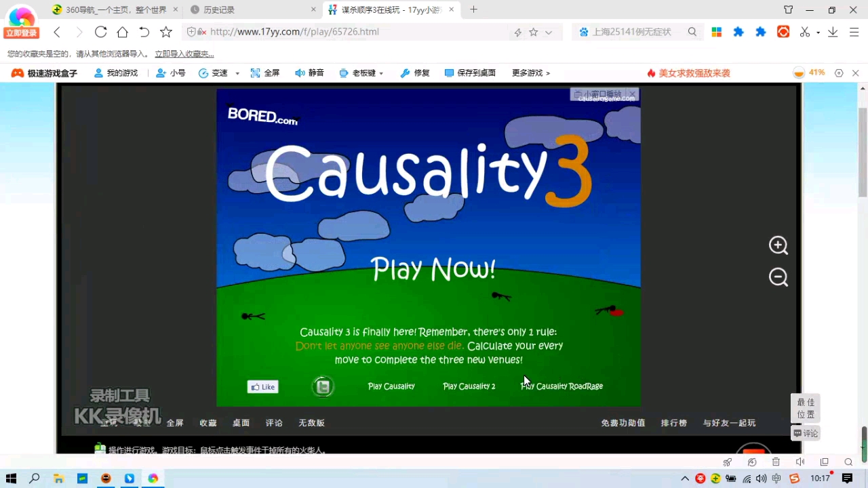Open the game toolbar settings circle icon
The height and width of the screenshot is (488, 868).
point(839,73)
